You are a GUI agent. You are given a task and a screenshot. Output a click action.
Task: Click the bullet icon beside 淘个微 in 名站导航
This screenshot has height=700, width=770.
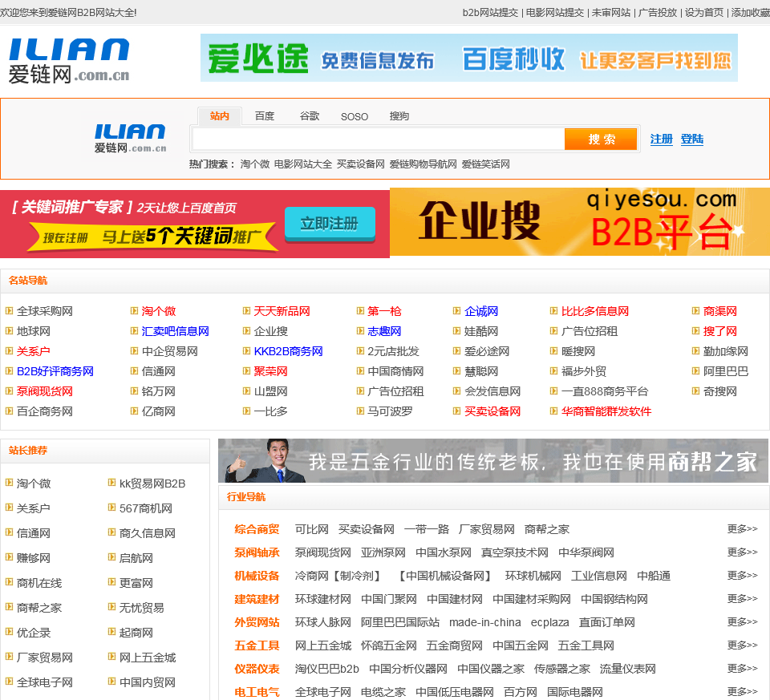pos(134,311)
